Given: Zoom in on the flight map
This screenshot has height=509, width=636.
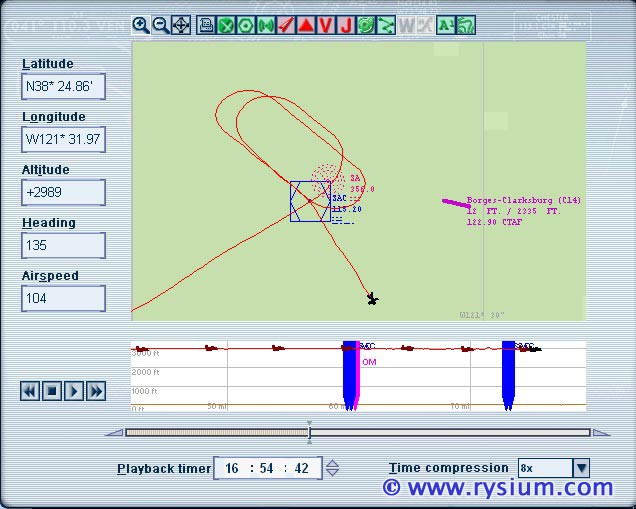Looking at the screenshot, I should click(141, 25).
